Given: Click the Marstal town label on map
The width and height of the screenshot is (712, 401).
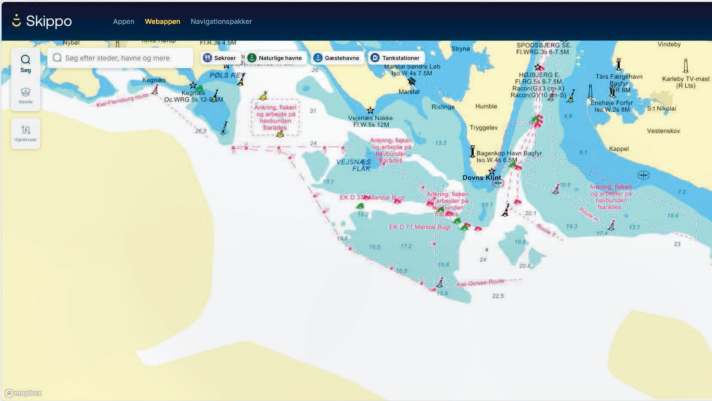Looking at the screenshot, I should (409, 91).
